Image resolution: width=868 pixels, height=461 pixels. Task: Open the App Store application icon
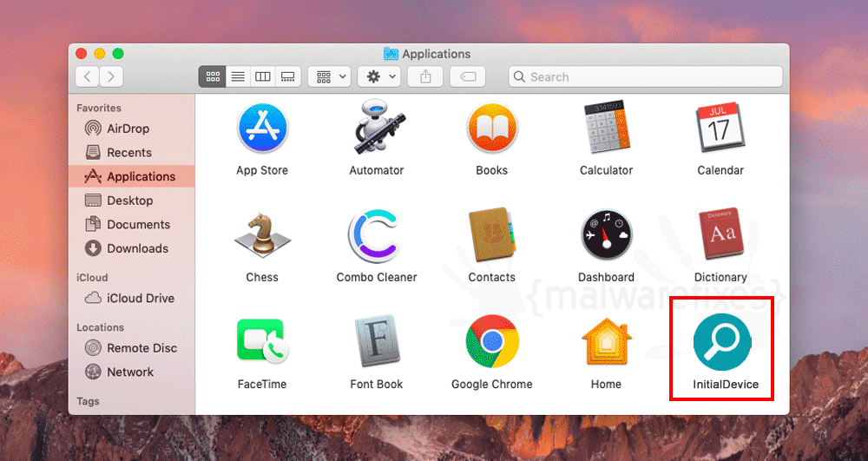[262, 128]
